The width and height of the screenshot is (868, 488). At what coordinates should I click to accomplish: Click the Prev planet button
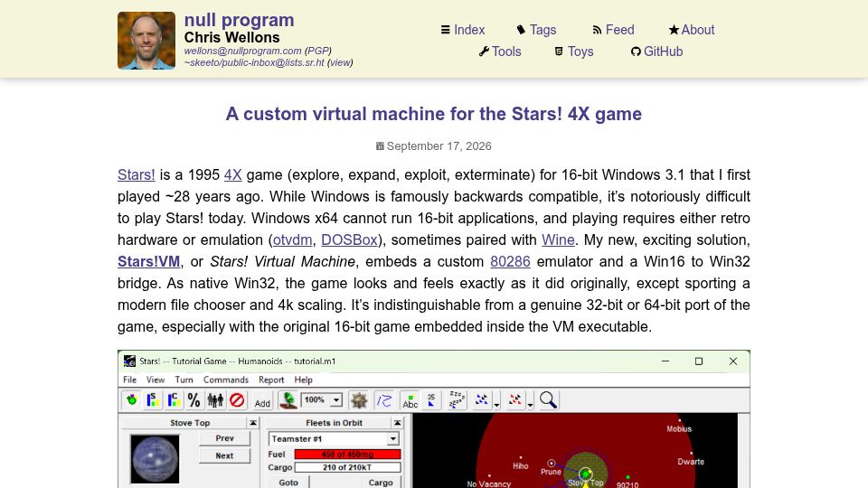pos(224,438)
